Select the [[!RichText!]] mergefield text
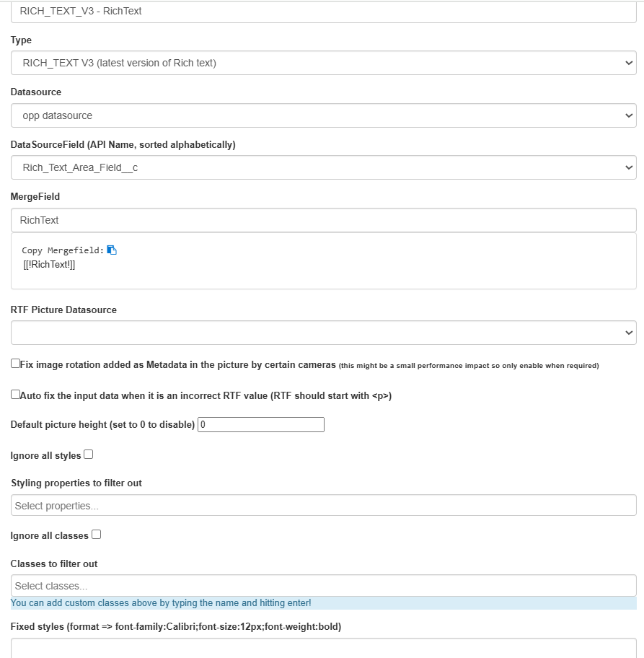The width and height of the screenshot is (644, 658). coord(49,264)
